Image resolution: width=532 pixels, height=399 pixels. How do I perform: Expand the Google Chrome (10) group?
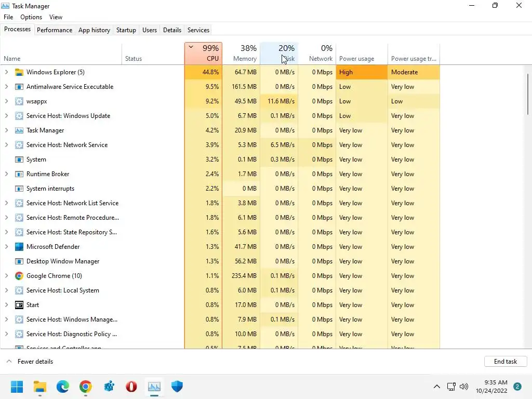[6, 276]
